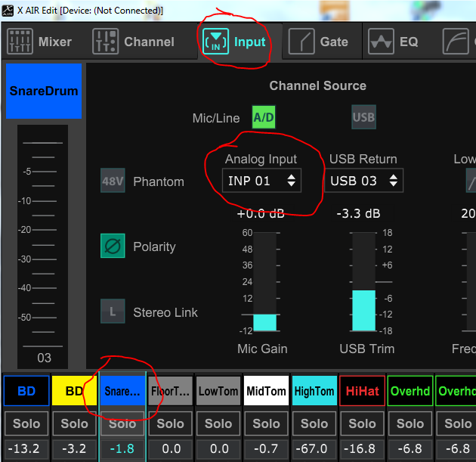Select the first Overhd channel strip
476x462 pixels.
[410, 391]
